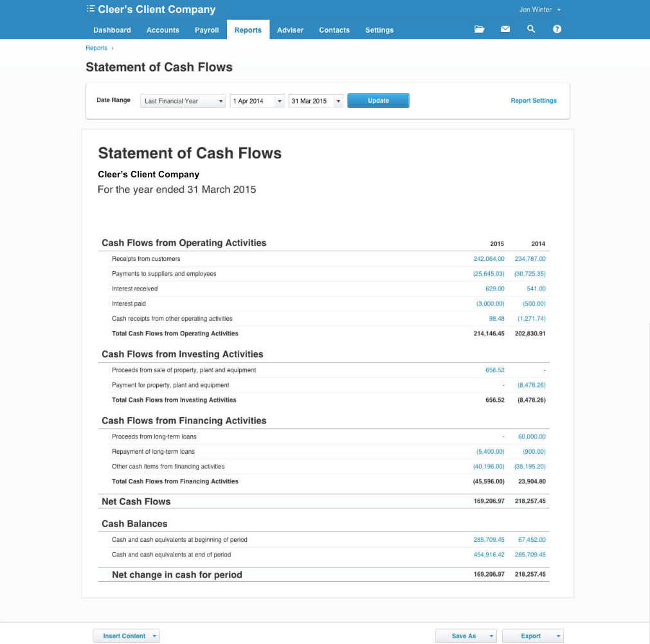Click the Reports breadcrumb link
650x644 pixels.
[96, 48]
